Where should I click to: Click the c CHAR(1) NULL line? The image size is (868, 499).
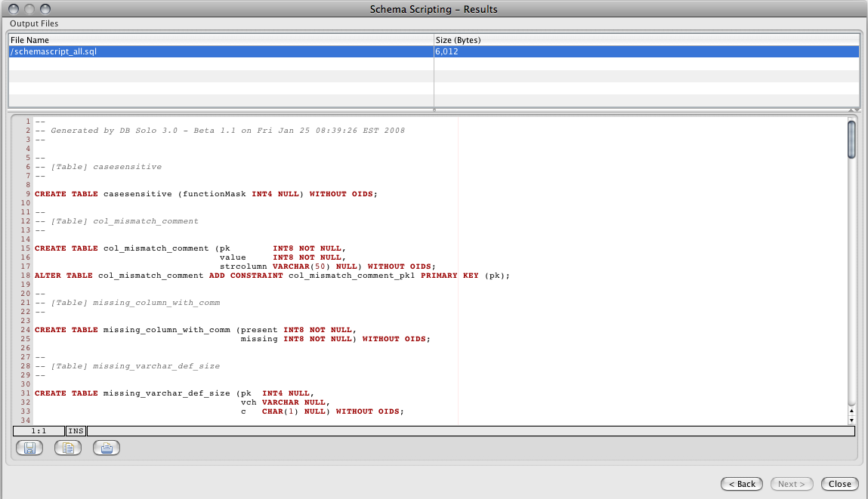tap(322, 411)
